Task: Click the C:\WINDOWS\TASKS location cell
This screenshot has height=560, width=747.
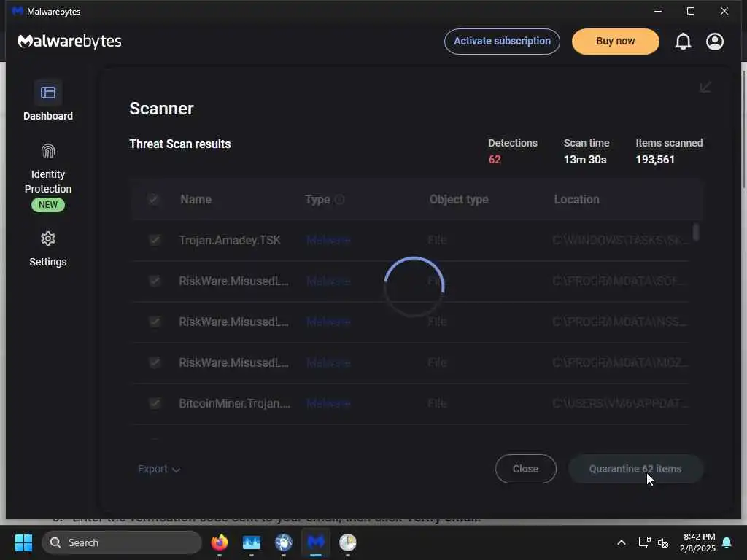Action: click(621, 240)
